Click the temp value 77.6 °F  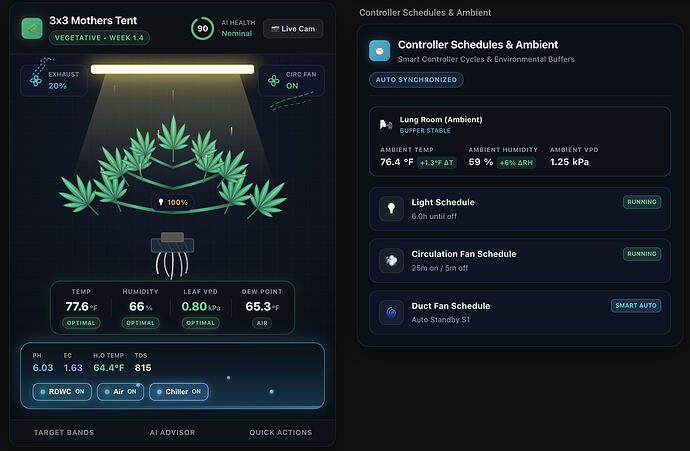coord(81,306)
